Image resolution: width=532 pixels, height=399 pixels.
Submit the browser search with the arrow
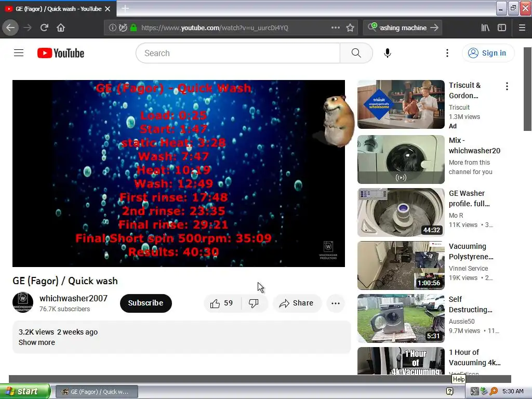[x=434, y=28]
